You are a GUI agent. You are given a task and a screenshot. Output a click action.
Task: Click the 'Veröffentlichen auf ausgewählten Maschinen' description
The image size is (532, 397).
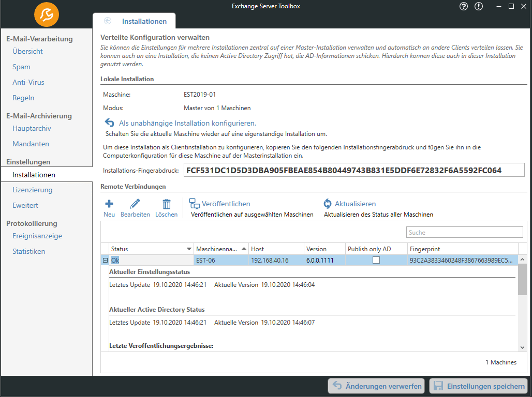252,215
